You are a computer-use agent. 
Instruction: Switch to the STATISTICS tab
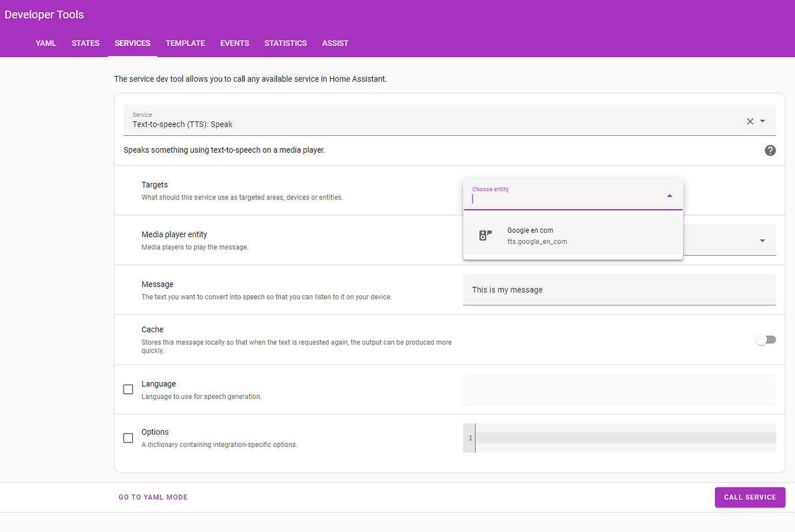tap(285, 43)
